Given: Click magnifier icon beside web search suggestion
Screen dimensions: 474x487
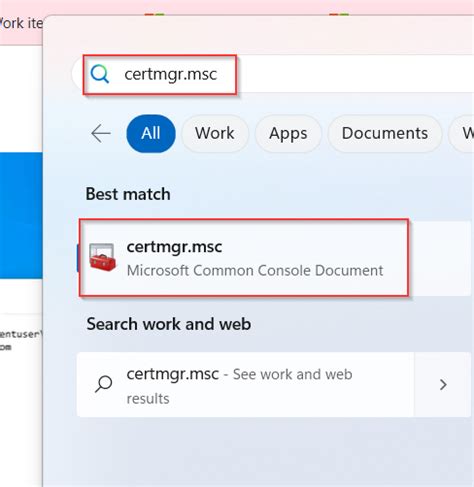Looking at the screenshot, I should pos(104,384).
